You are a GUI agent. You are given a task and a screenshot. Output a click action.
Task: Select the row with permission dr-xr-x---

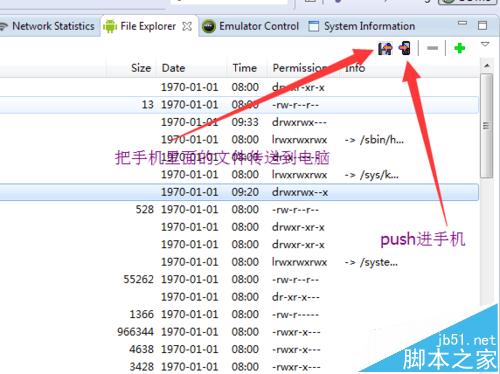pos(239,297)
